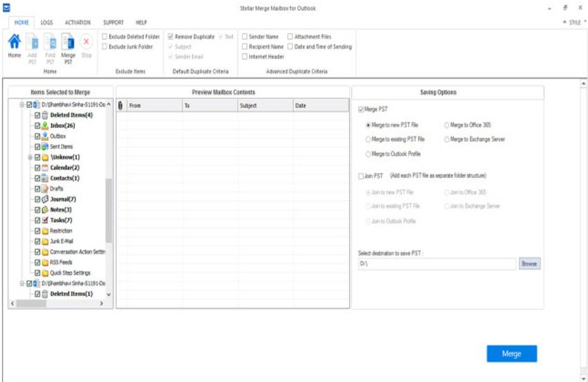Click the Browse button
Screen dimensions: 588x382
(529, 264)
